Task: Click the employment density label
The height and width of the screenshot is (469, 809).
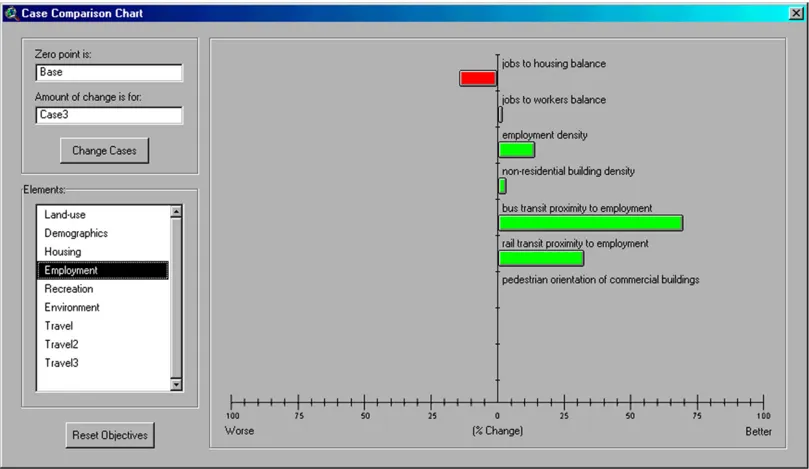Action: pyautogui.click(x=545, y=135)
